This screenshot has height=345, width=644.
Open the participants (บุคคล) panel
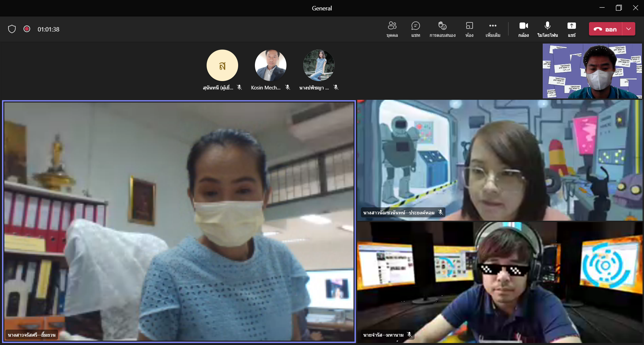pyautogui.click(x=392, y=29)
